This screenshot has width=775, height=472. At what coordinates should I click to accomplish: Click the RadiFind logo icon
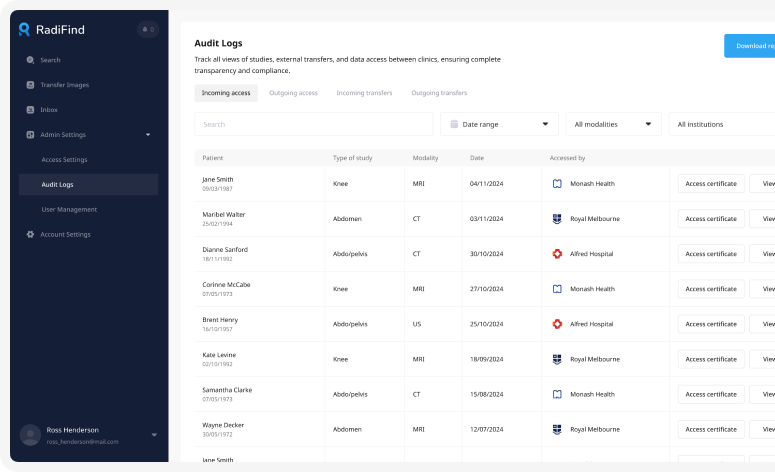[25, 30]
